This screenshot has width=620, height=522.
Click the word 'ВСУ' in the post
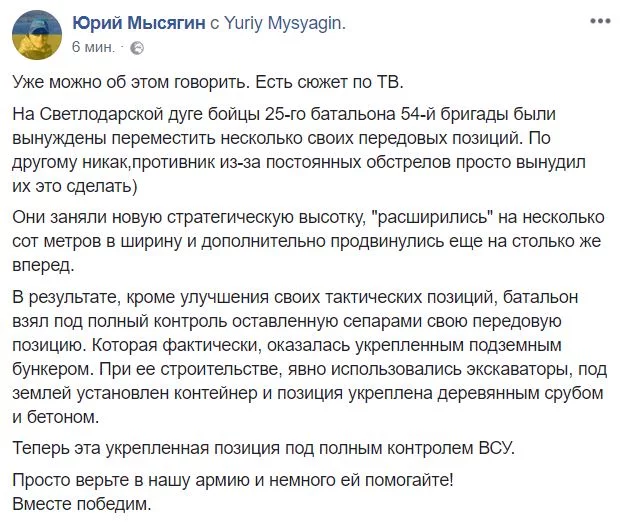497,448
